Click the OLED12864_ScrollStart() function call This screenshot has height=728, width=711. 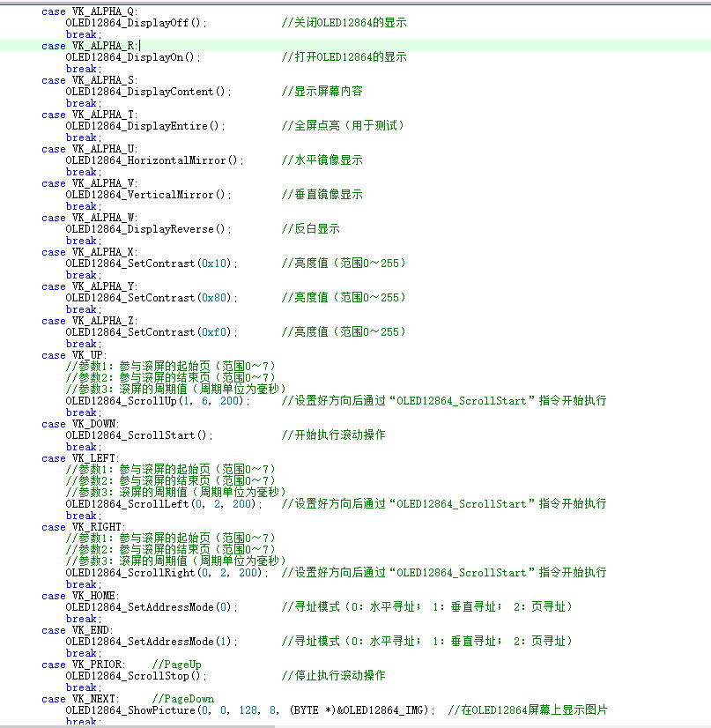139,435
